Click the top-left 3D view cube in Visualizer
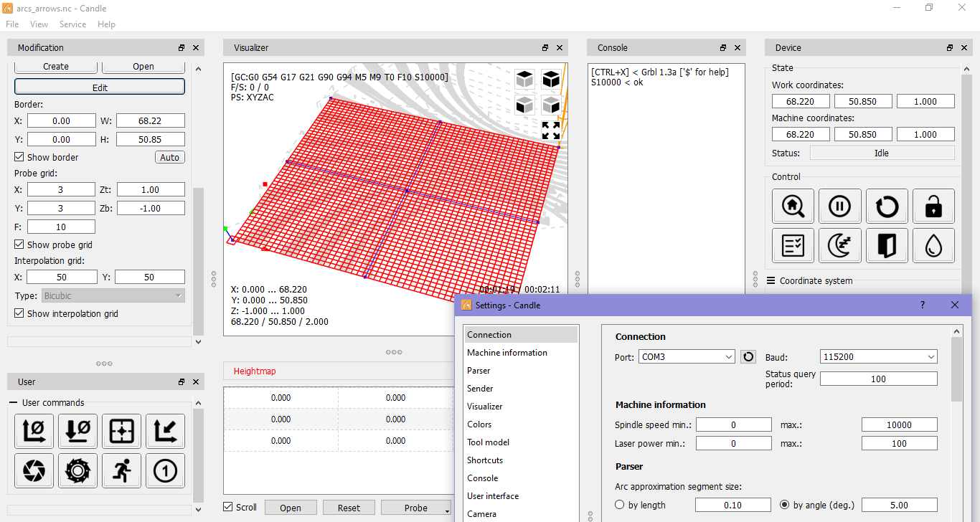The width and height of the screenshot is (980, 522). [524, 79]
